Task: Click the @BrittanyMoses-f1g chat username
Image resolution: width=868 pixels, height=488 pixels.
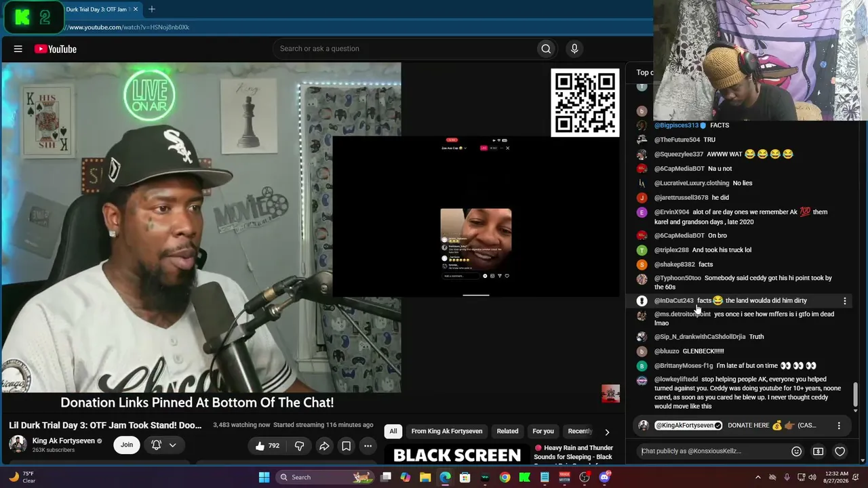Action: point(684,366)
